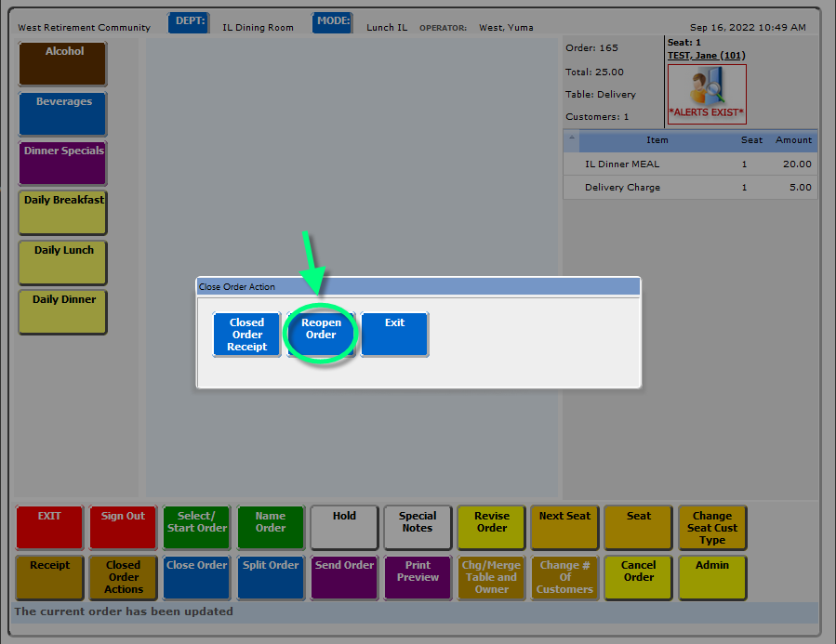
Task: Exit the Close Order Action dialog
Action: (x=394, y=334)
